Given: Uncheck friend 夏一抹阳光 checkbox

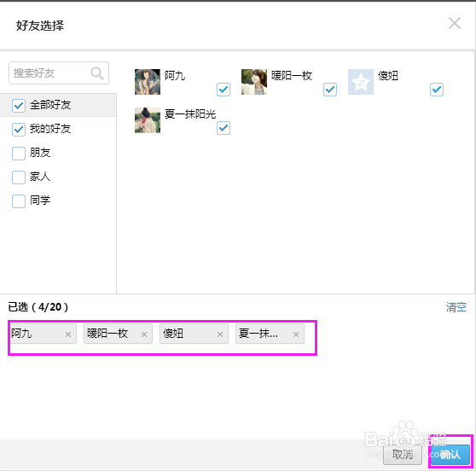Looking at the screenshot, I should [223, 128].
